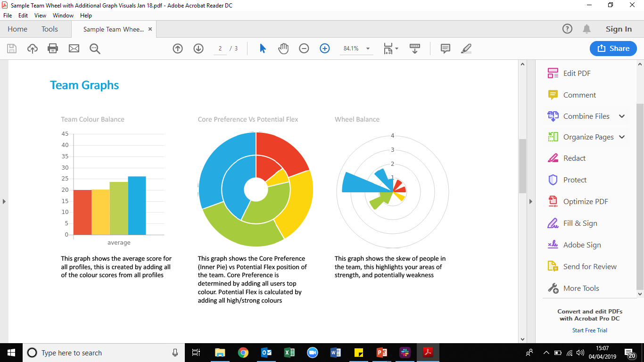Open File Explorer from the taskbar
The height and width of the screenshot is (362, 644).
coord(220,353)
